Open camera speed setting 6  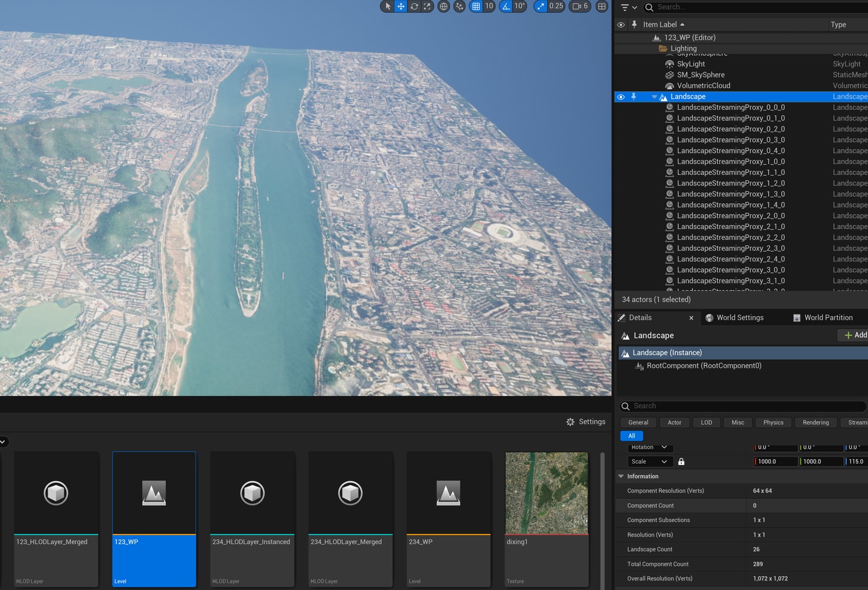pos(580,6)
